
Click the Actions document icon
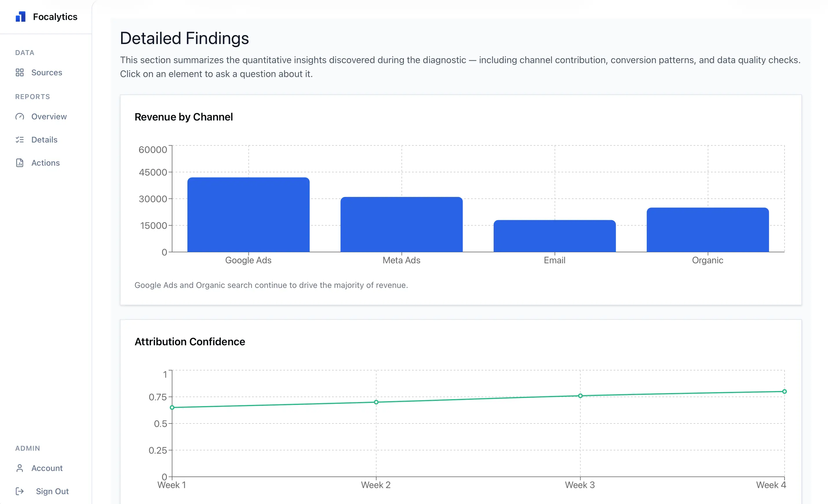[x=20, y=162]
